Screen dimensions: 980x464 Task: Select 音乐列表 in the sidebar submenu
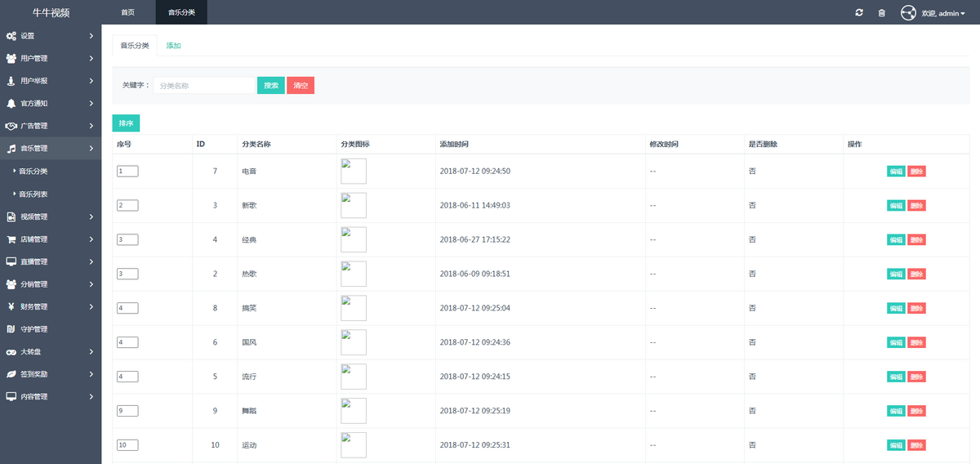pos(33,194)
